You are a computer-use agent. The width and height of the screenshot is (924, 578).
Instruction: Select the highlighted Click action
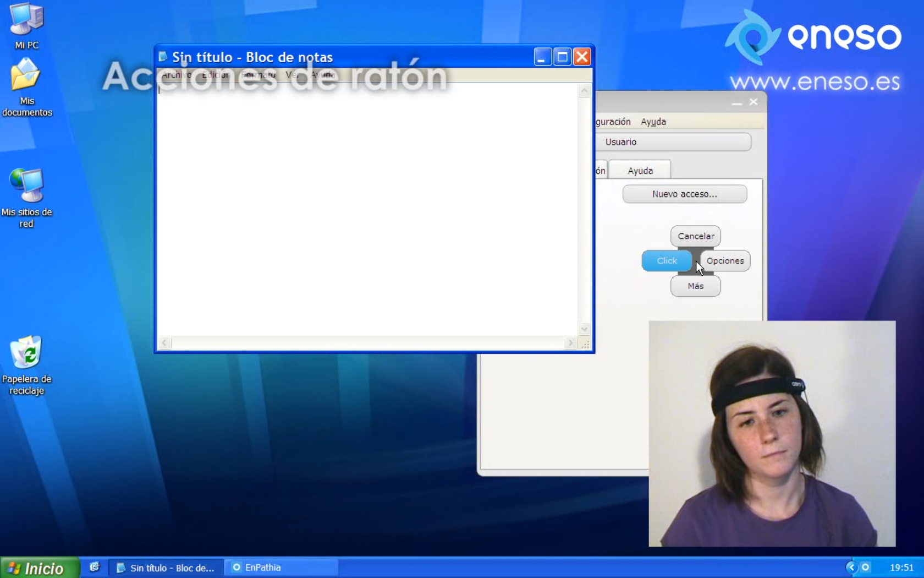[x=667, y=261]
